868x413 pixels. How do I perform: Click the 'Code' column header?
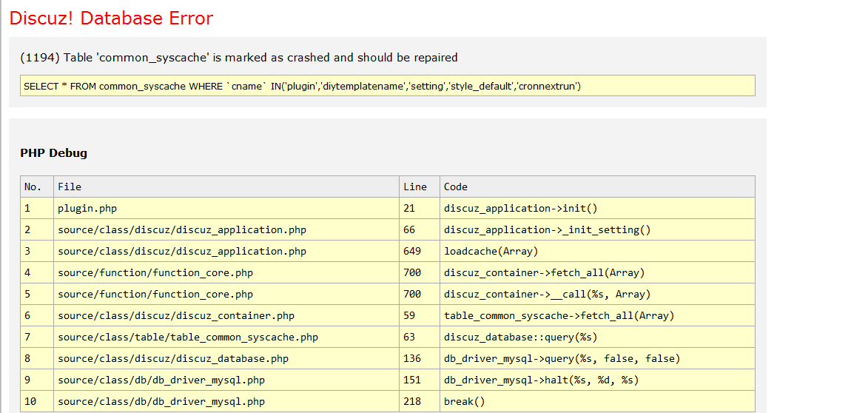pyautogui.click(x=597, y=187)
